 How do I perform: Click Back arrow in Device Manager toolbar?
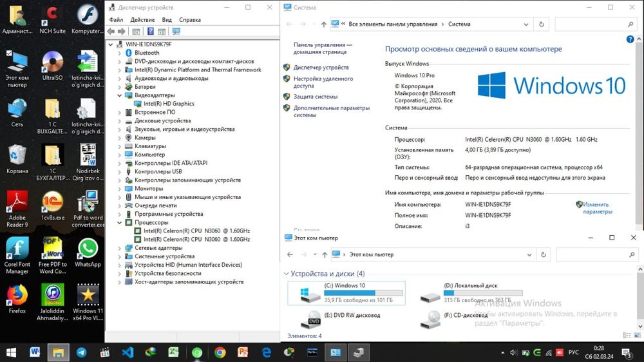(x=111, y=31)
